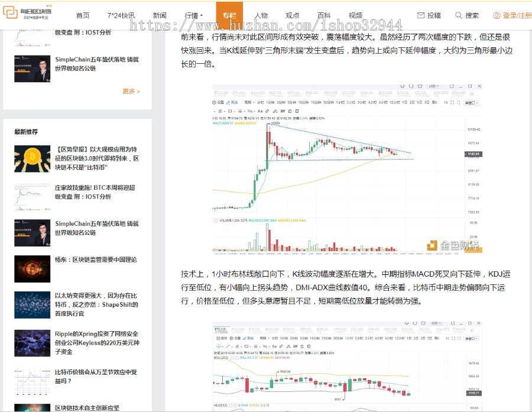Open SimpleChain thumbnail above 更多 link

33,69
